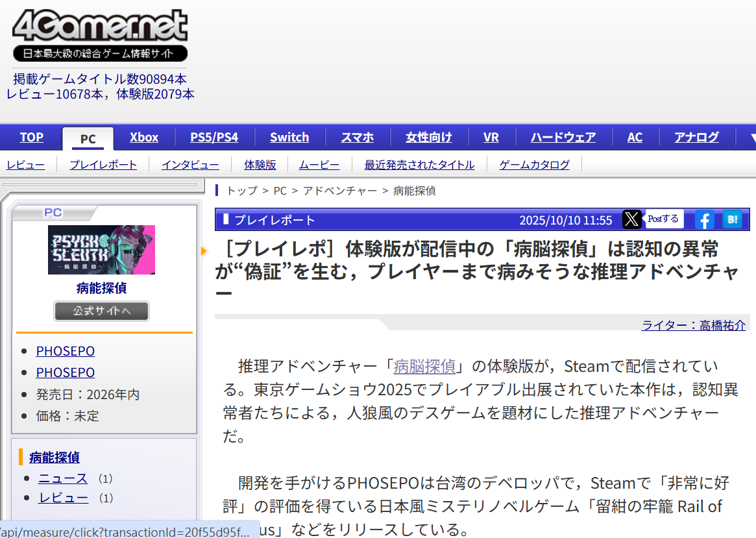Screen dimensions: 756x538
Task: Open the PS5/PS4 tab
Action: [214, 138]
